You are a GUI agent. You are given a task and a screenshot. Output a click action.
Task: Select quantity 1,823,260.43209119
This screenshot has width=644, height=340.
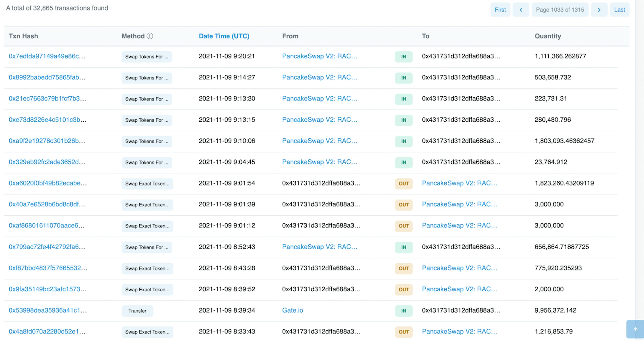pyautogui.click(x=564, y=183)
